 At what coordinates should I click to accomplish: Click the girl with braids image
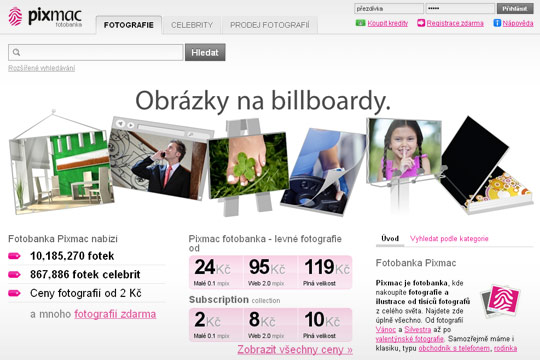(404, 151)
